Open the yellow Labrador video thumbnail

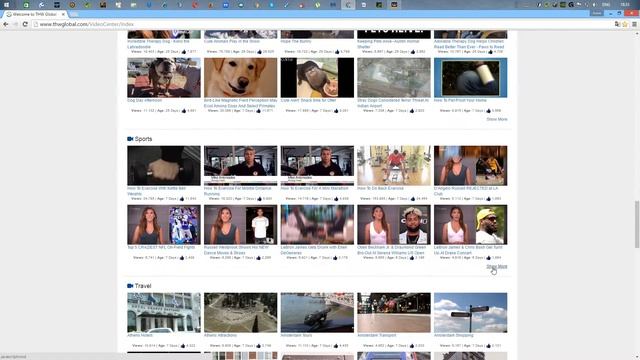(x=240, y=78)
